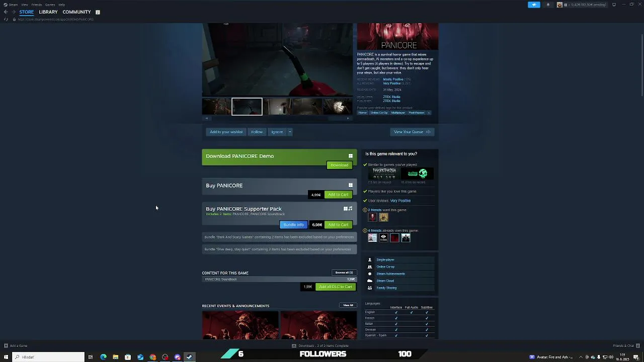Open Microsoft Edge from the taskbar

pyautogui.click(x=103, y=357)
